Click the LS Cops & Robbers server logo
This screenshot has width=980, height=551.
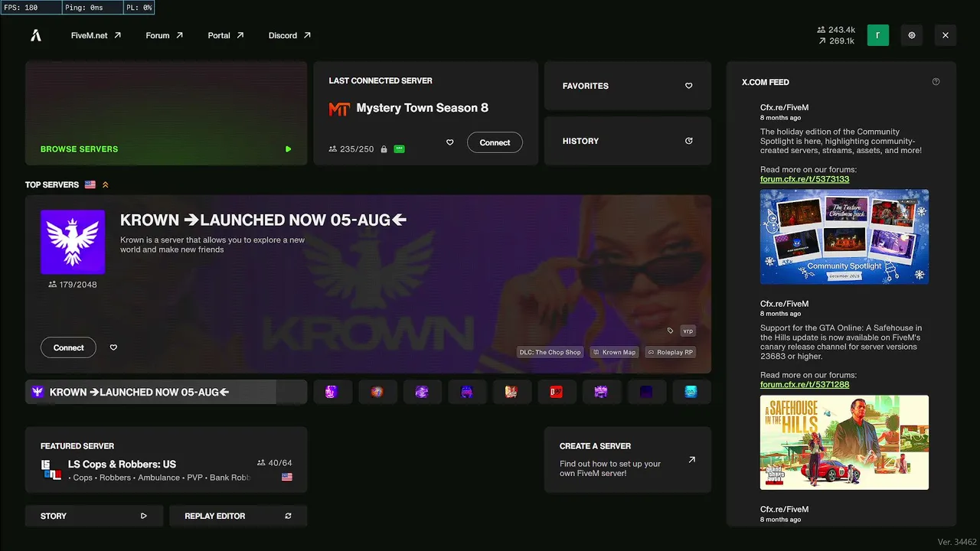click(51, 470)
